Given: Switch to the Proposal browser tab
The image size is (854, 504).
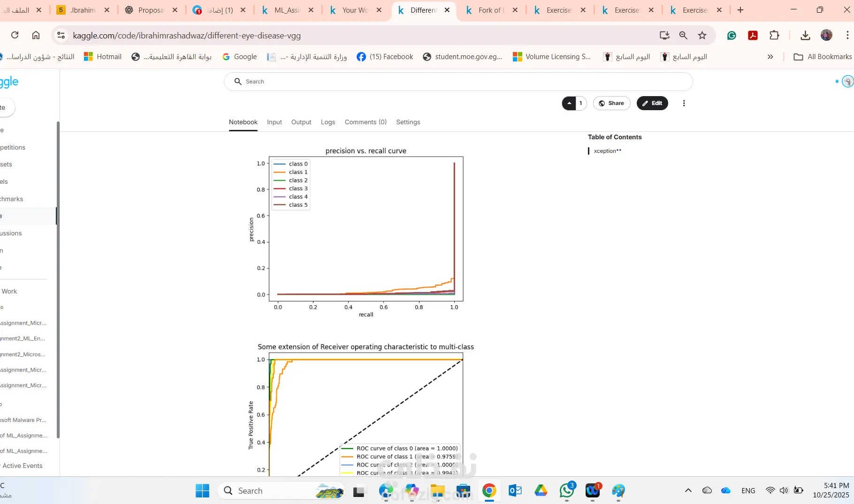Looking at the screenshot, I should (x=152, y=10).
